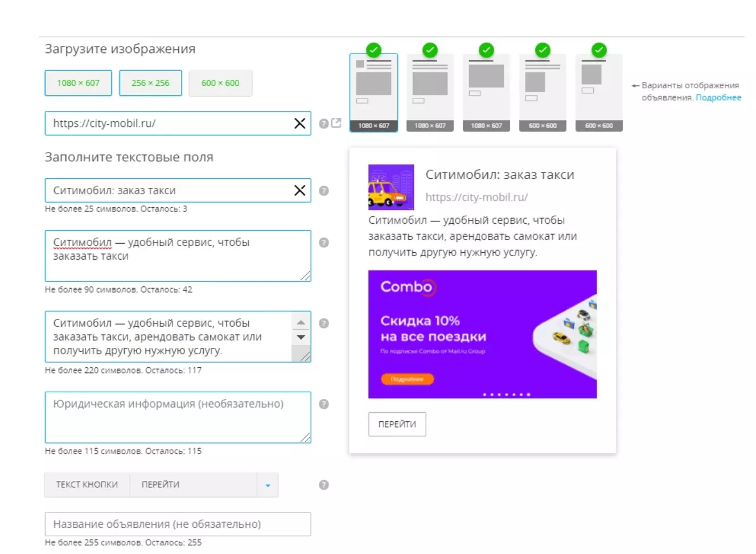Click the up arrow in long description scrollbar

point(301,323)
